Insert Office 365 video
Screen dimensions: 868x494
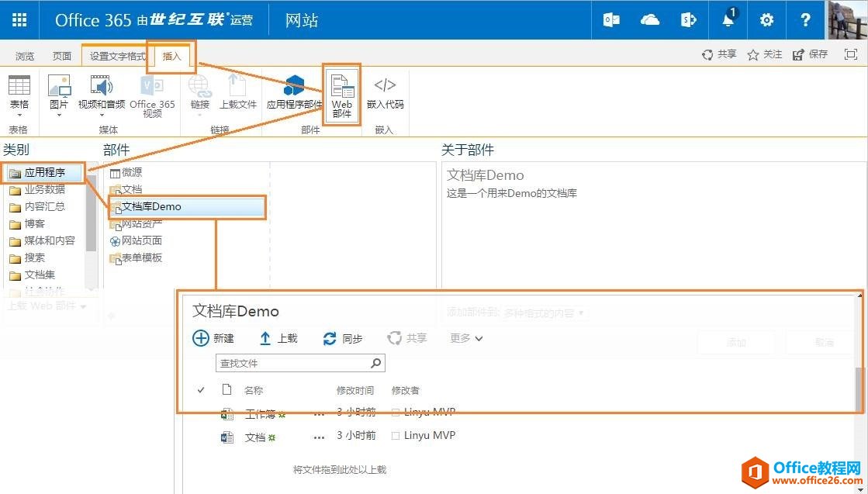[x=152, y=97]
